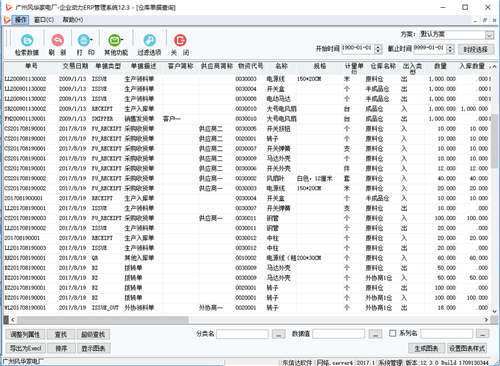Screen dimensions: 500x366
Task: Click the 数据值 input field
Action: pos(338,334)
